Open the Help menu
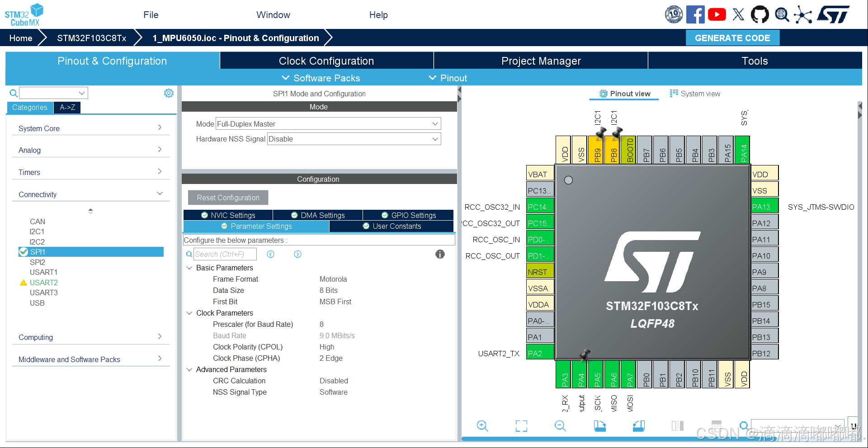 (378, 15)
